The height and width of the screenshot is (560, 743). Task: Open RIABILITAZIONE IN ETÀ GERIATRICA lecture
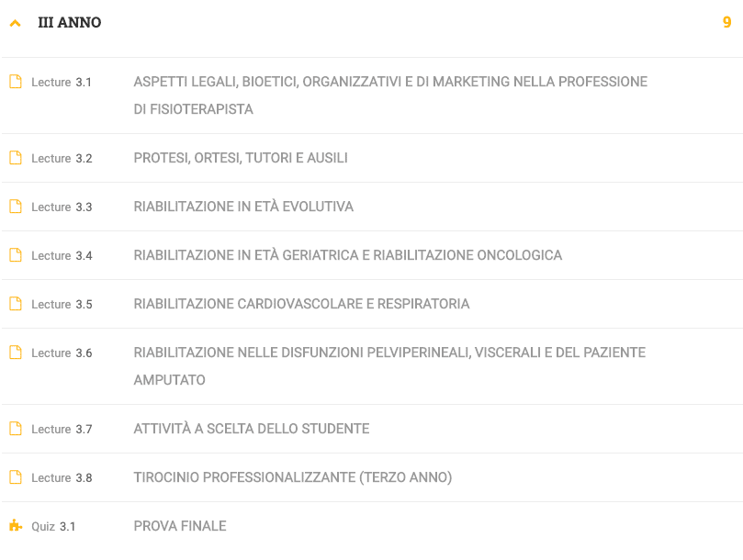pyautogui.click(x=348, y=255)
